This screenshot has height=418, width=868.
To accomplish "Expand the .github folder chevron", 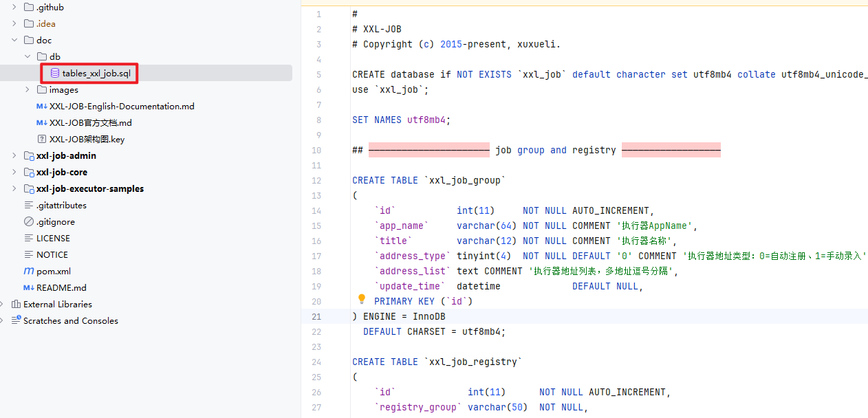I will tap(14, 7).
